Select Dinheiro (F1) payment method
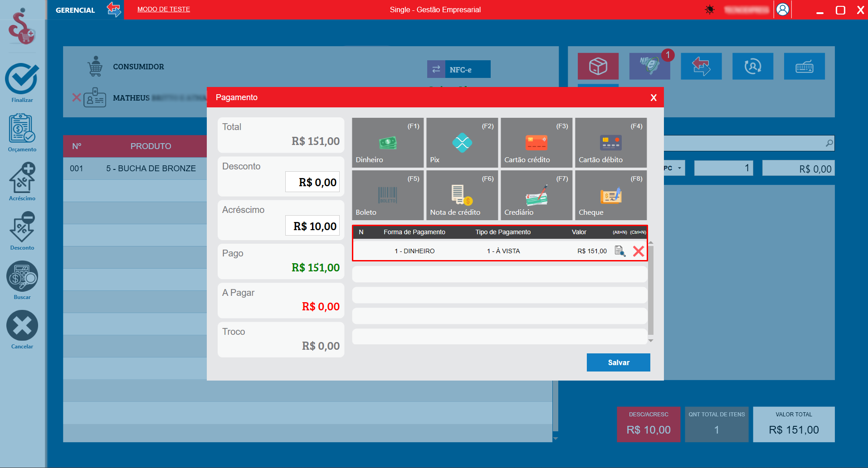The image size is (868, 468). click(388, 143)
